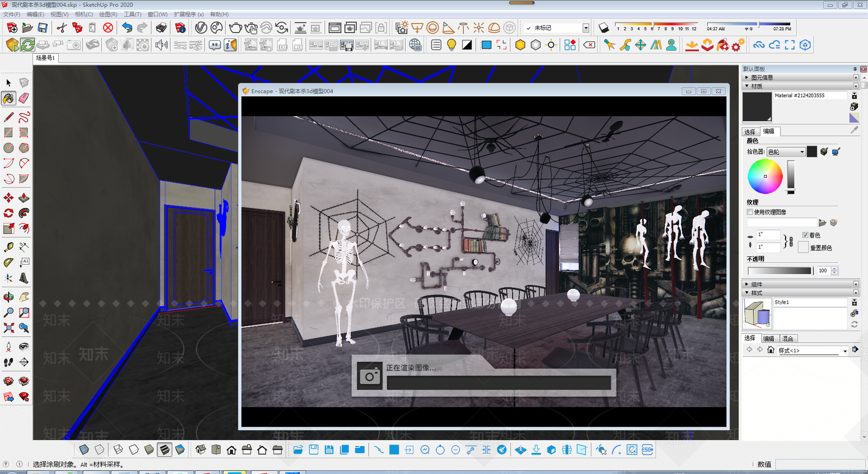Choose the Rotate tool
The image size is (868, 474).
pos(9,213)
